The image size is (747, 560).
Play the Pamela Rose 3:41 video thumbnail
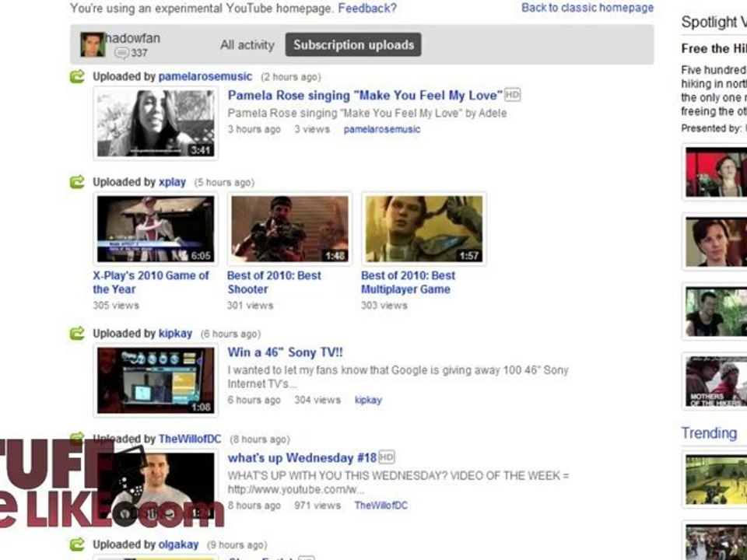[156, 124]
